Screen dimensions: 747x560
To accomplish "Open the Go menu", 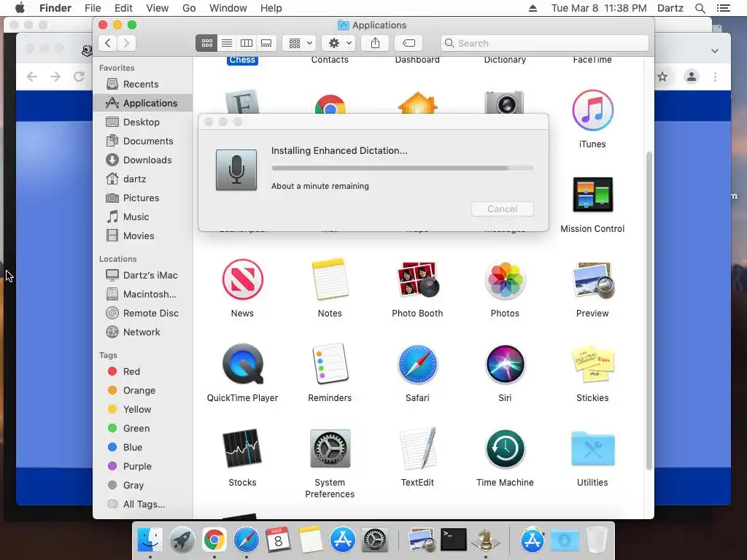I will [189, 8].
